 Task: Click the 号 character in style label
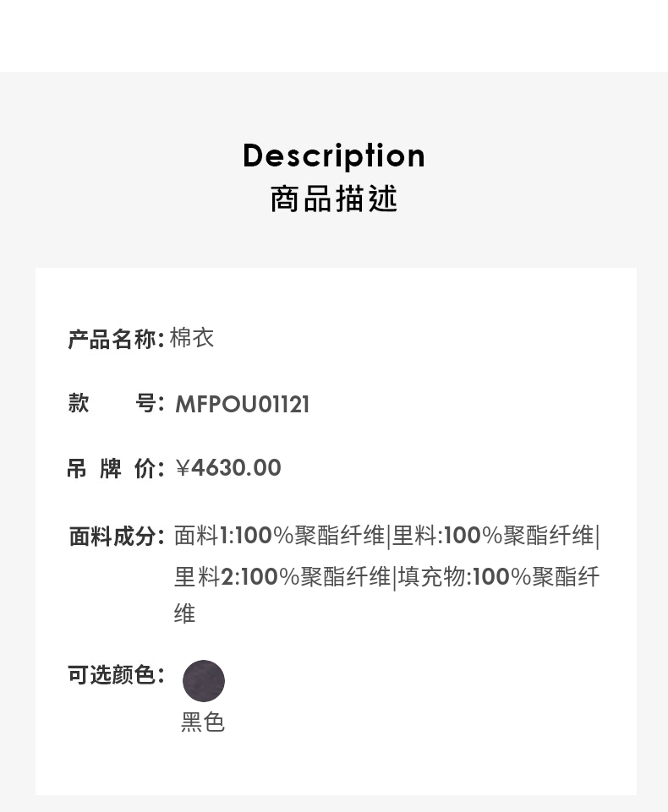point(146,403)
